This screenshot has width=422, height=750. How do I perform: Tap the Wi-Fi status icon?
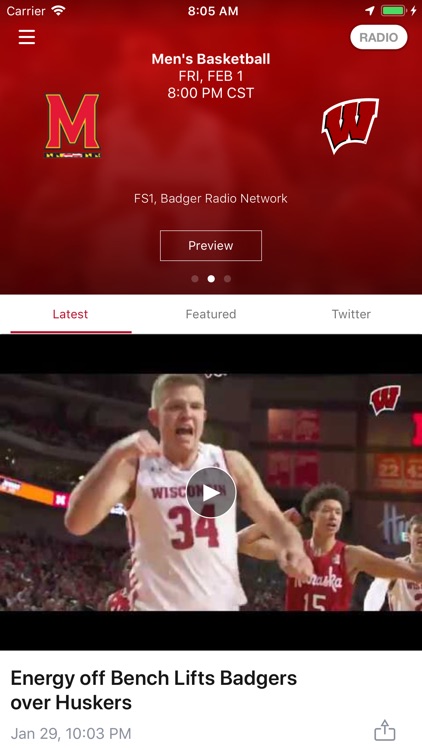coord(58,11)
